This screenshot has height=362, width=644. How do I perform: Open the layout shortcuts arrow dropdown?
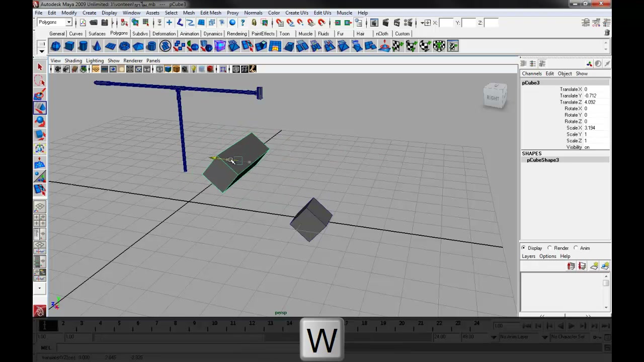40,289
